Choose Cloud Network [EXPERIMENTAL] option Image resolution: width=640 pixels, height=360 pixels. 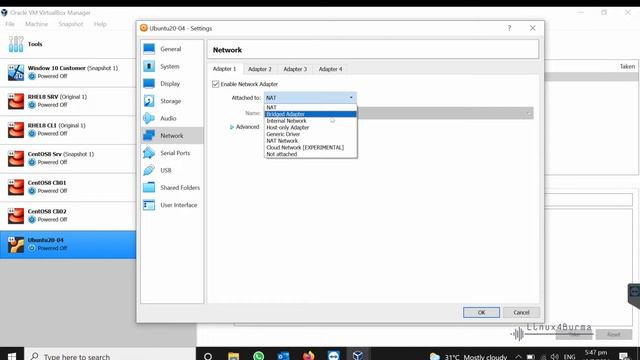tap(311, 147)
